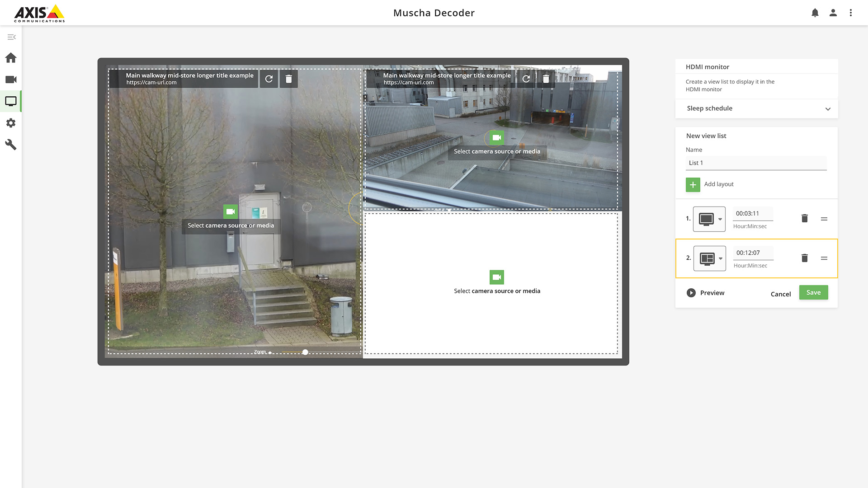Open the monitor display sidebar tab
The height and width of the screenshot is (488, 868).
pyautogui.click(x=11, y=101)
